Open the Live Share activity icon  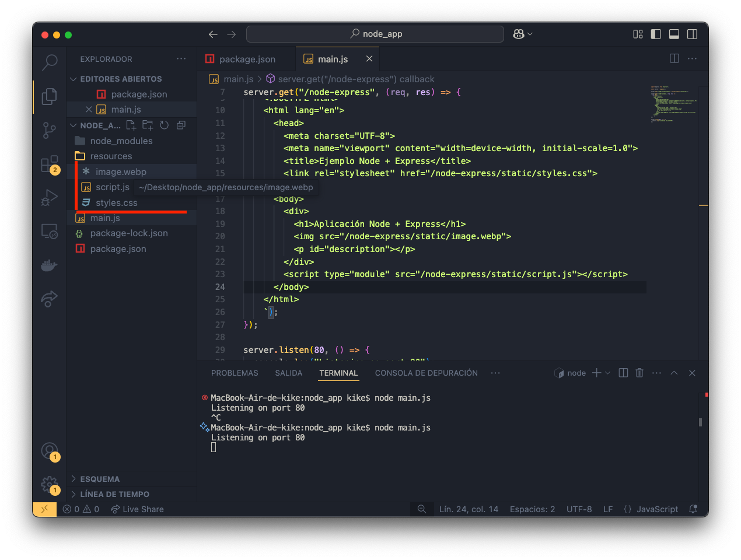50,299
